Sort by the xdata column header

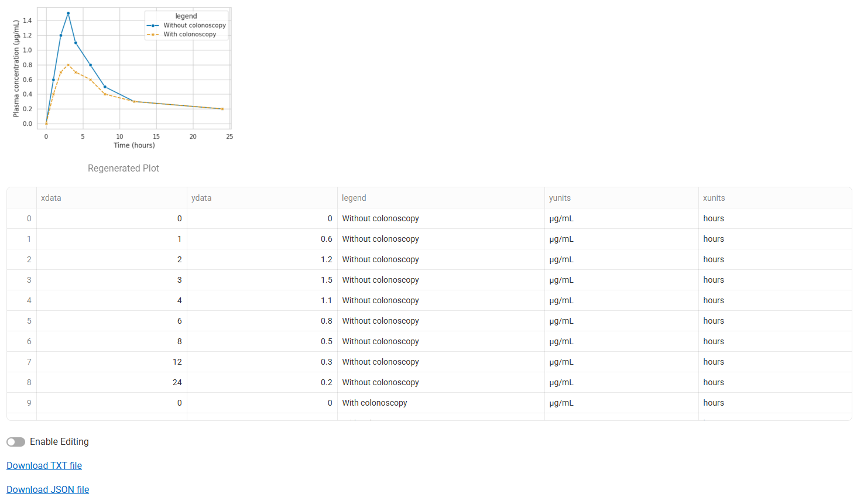[x=111, y=198]
